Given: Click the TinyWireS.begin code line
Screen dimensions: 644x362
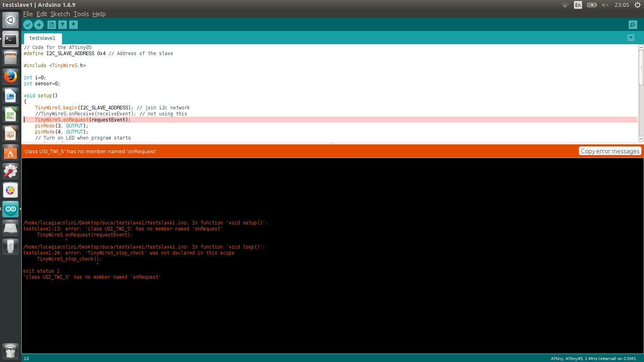Looking at the screenshot, I should [x=112, y=108].
